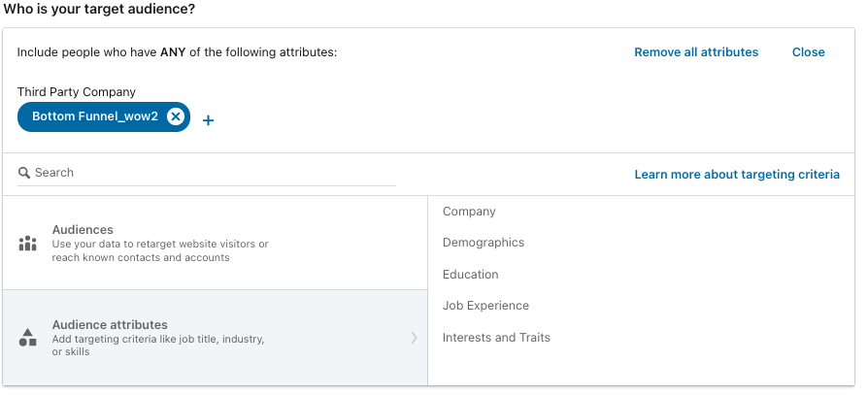Open the Education attribute group
The height and width of the screenshot is (395, 868).
470,275
